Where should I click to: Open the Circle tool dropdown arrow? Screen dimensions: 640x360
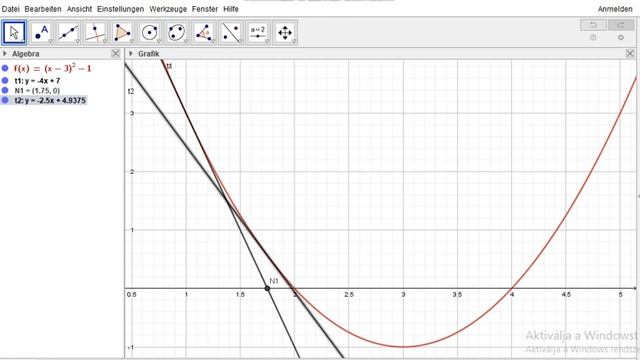[x=158, y=41]
